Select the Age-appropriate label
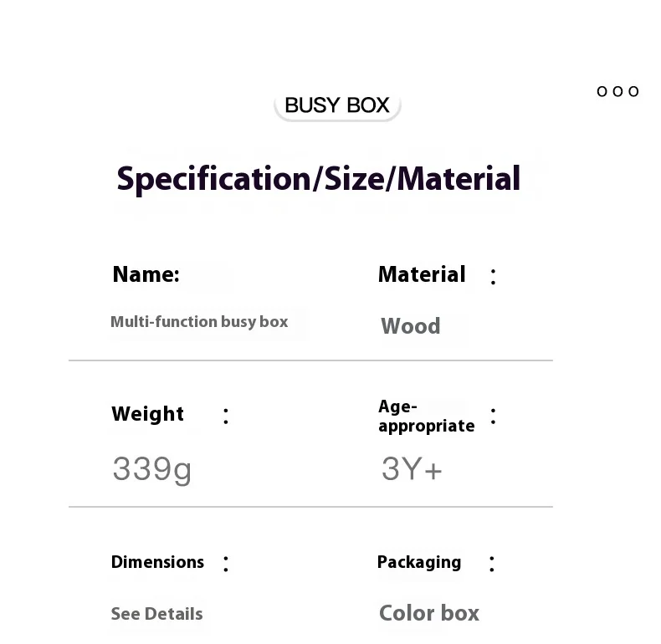The width and height of the screenshot is (661, 644). (x=426, y=416)
